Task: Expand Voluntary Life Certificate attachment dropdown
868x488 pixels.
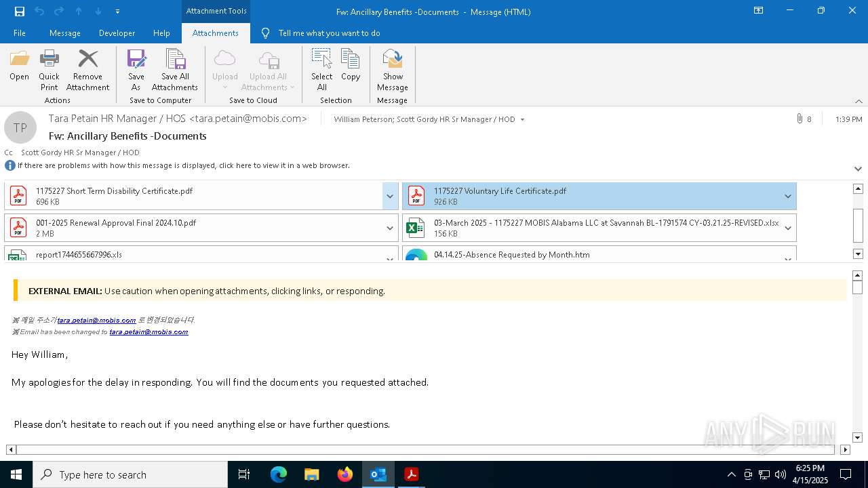Action: (788, 196)
